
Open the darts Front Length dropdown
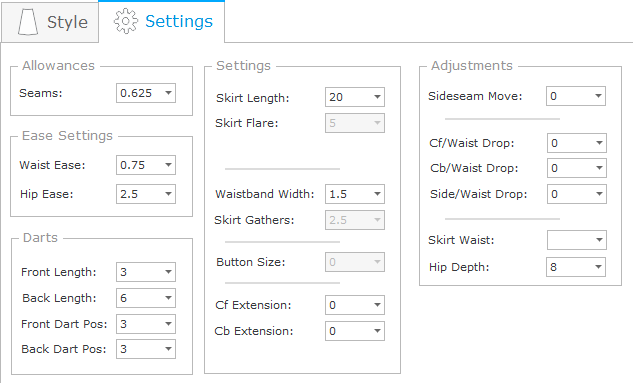[x=146, y=272]
